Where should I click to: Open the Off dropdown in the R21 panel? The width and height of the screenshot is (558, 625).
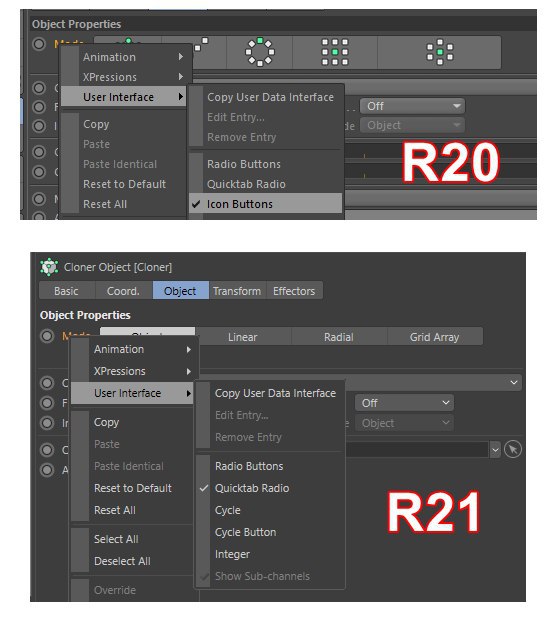coord(404,403)
